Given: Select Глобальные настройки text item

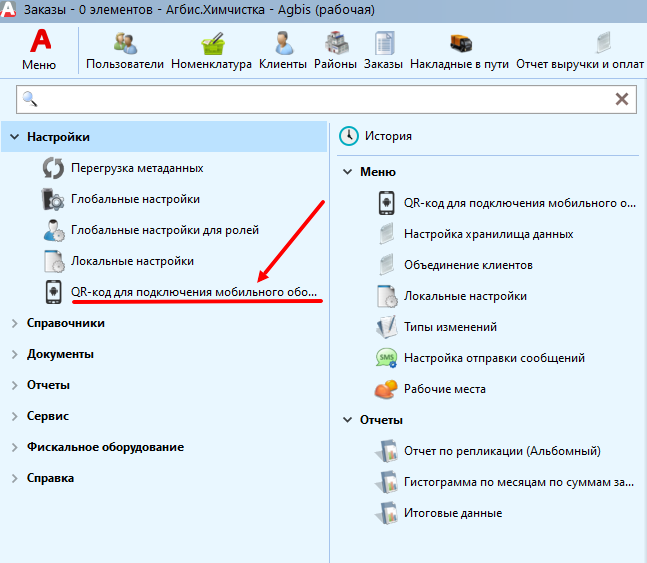Looking at the screenshot, I should 135,199.
